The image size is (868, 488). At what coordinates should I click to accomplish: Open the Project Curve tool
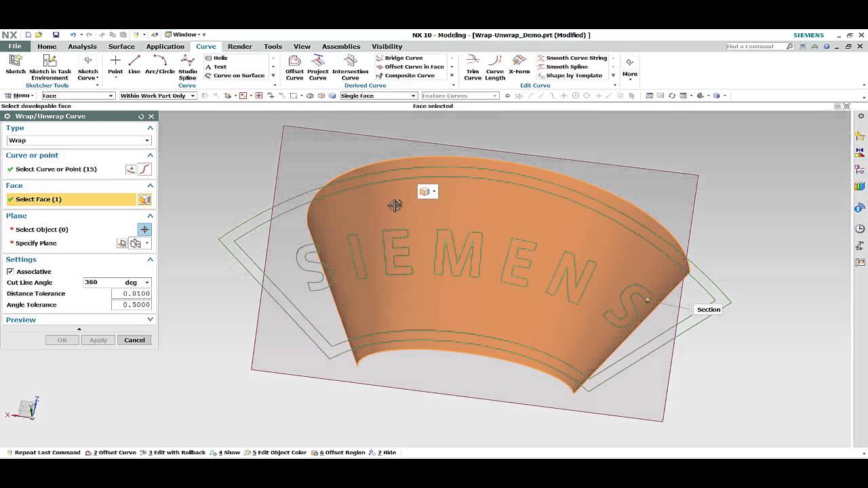pos(318,68)
